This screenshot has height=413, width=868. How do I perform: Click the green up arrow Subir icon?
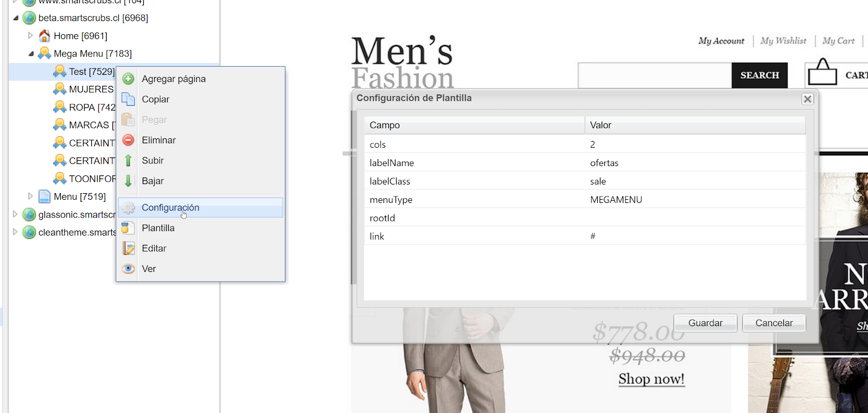[x=129, y=161]
